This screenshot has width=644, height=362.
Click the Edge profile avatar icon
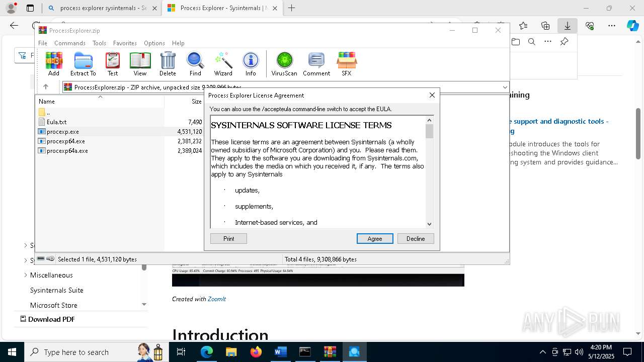coord(11,8)
